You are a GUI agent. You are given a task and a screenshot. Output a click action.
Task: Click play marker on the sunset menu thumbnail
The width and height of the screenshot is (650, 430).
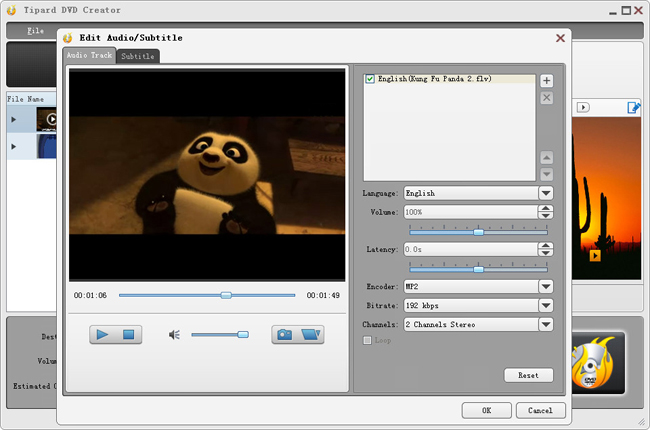point(595,255)
